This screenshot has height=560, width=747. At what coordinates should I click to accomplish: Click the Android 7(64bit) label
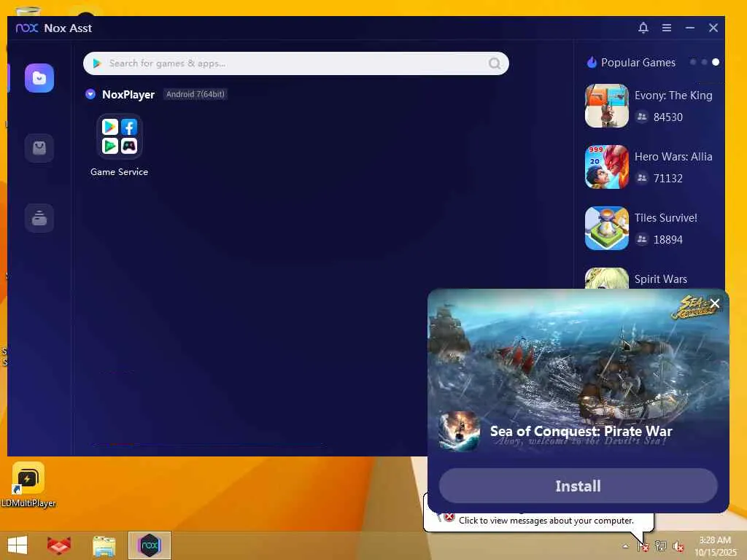[x=196, y=94]
